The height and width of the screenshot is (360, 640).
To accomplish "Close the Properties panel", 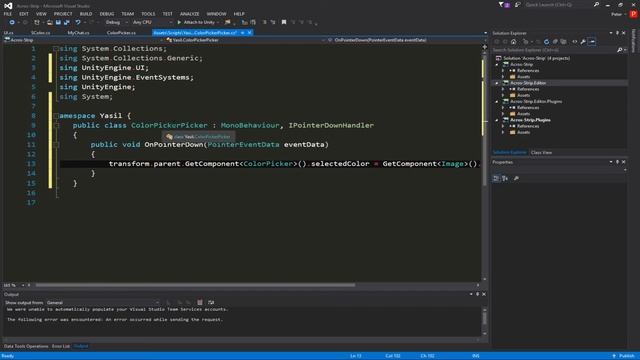I will click(623, 162).
